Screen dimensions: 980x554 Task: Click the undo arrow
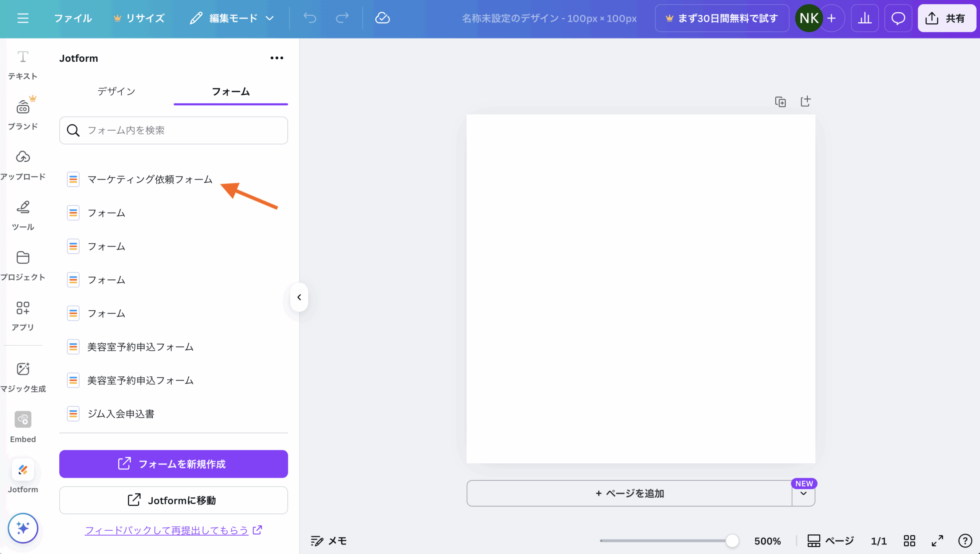coord(310,18)
